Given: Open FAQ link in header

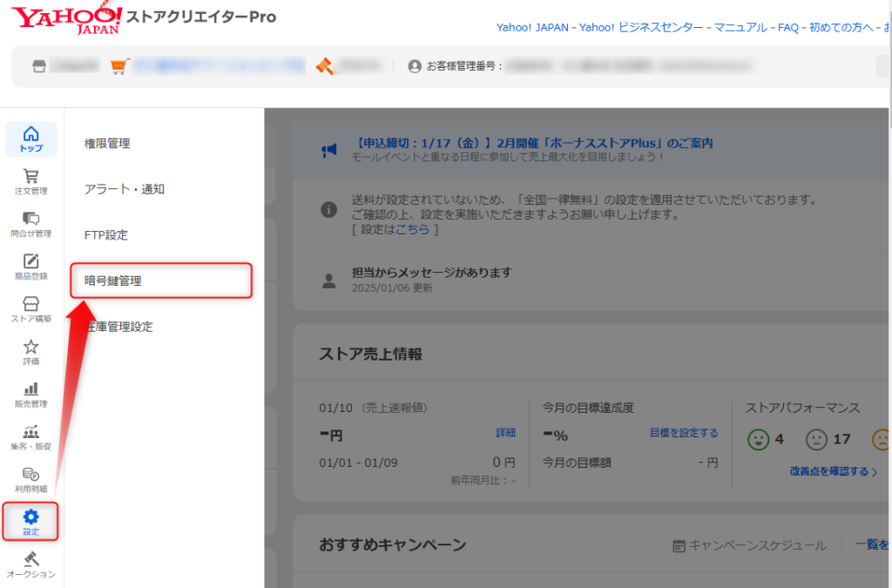Looking at the screenshot, I should [787, 27].
